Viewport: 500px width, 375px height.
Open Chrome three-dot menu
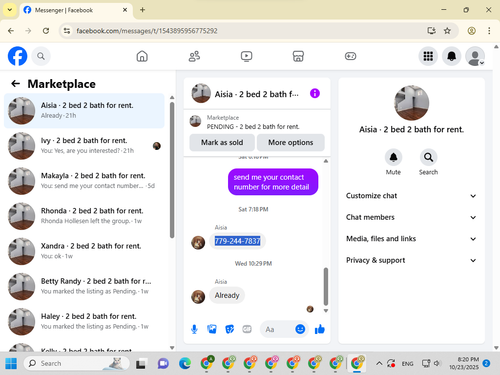point(489,31)
